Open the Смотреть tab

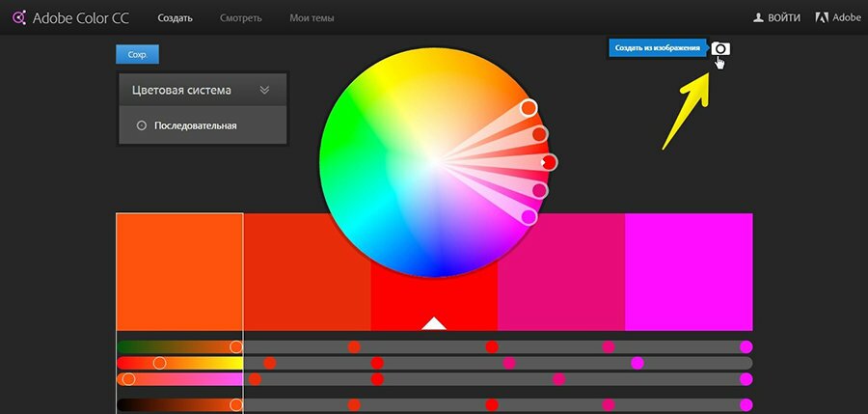tap(241, 18)
